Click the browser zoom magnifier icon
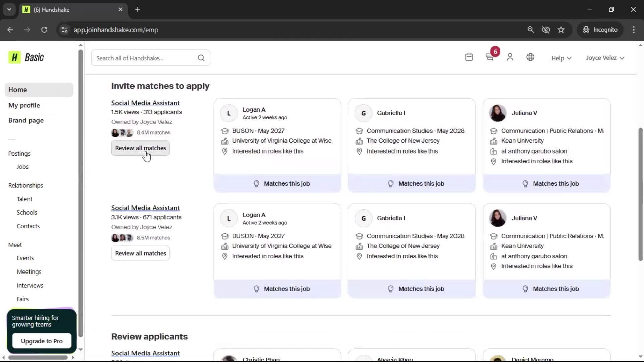Viewport: 644px width, 362px height. [x=531, y=29]
